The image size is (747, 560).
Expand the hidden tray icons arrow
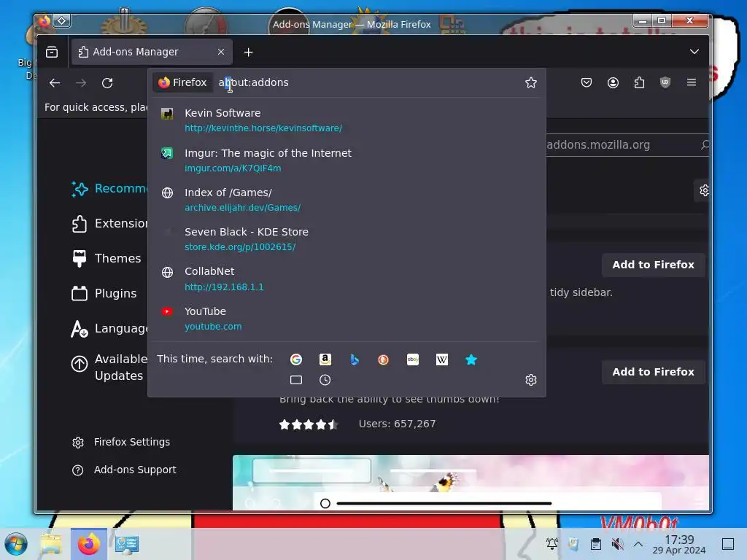tap(638, 544)
